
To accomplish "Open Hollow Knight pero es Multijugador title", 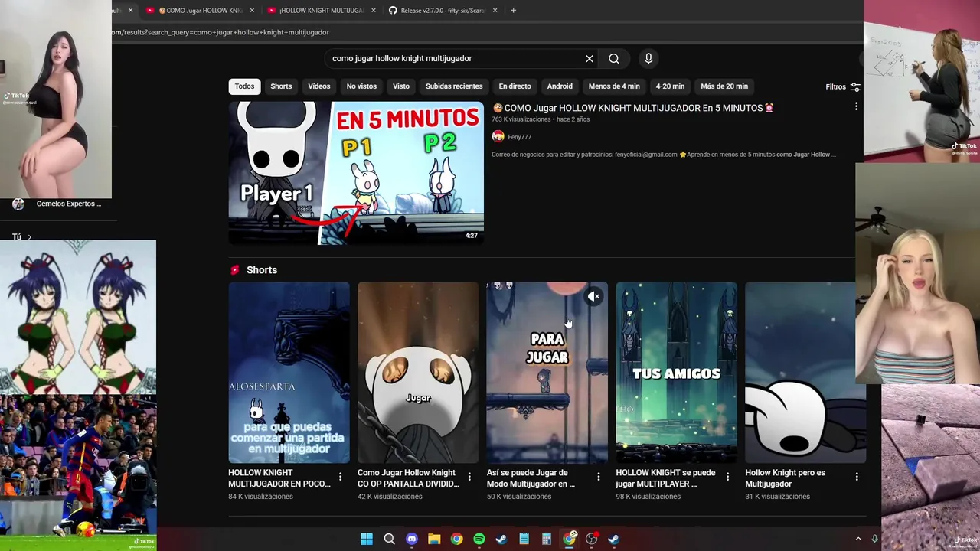I will click(786, 478).
